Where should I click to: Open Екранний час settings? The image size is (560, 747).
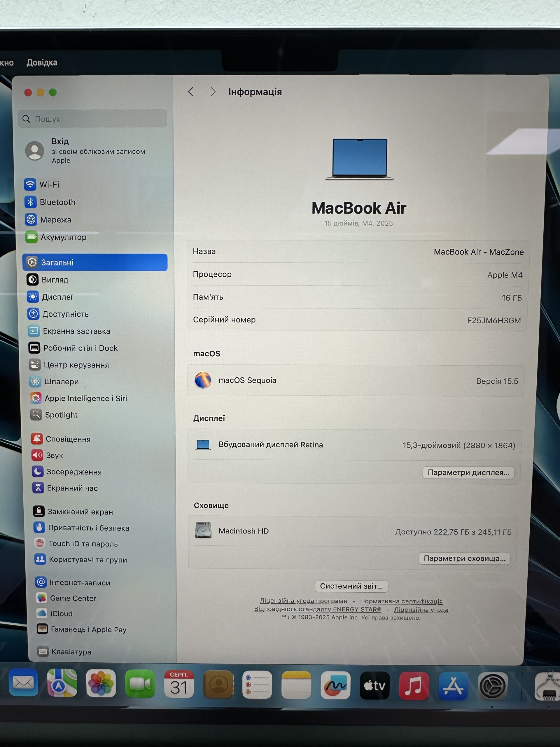pos(65,488)
